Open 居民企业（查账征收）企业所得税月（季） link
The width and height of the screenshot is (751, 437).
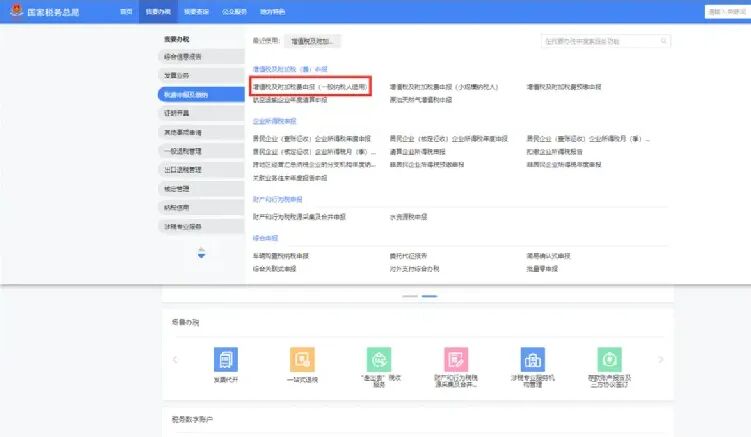pyautogui.click(x=588, y=138)
